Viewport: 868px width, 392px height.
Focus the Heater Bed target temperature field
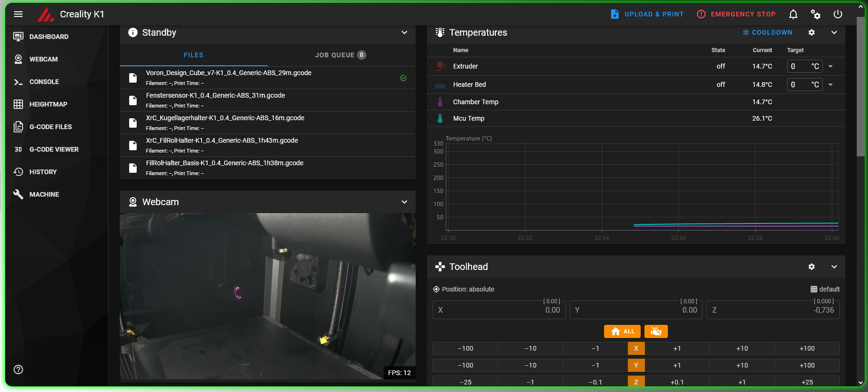tap(805, 85)
